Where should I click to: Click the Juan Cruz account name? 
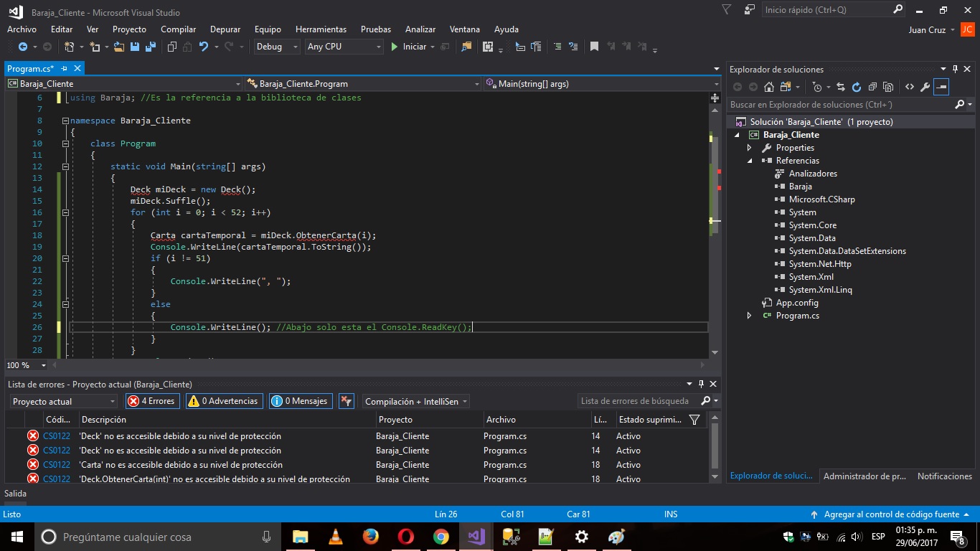point(927,30)
